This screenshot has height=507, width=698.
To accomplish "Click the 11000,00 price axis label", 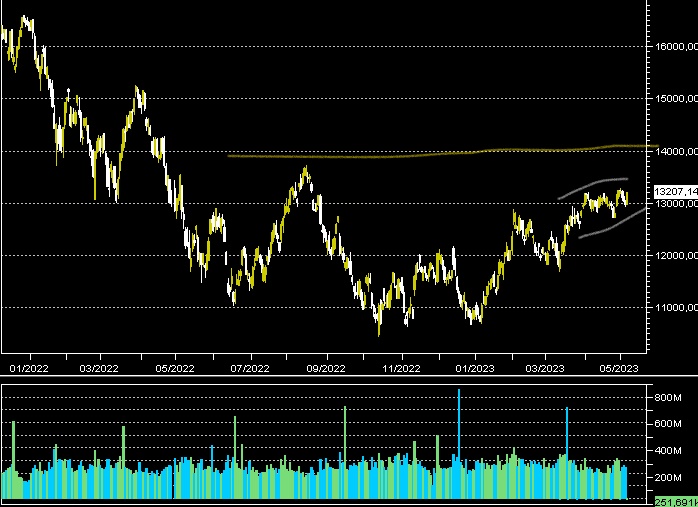I will (x=676, y=308).
